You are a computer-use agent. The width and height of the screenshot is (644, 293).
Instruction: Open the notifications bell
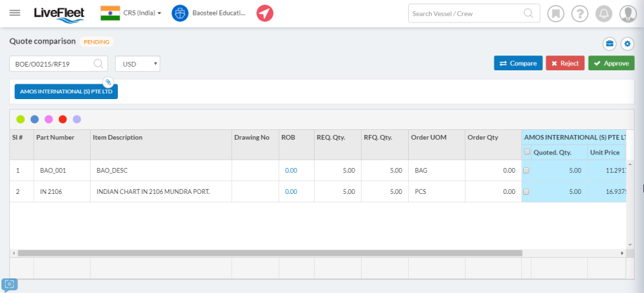pos(603,13)
